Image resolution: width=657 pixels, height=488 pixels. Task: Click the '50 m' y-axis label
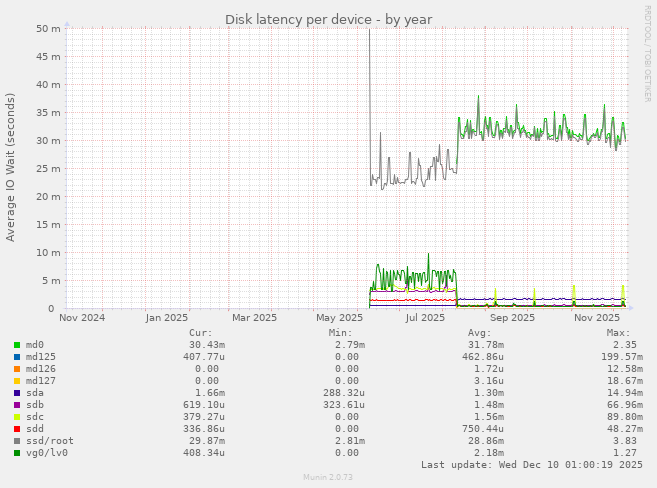pyautogui.click(x=49, y=29)
